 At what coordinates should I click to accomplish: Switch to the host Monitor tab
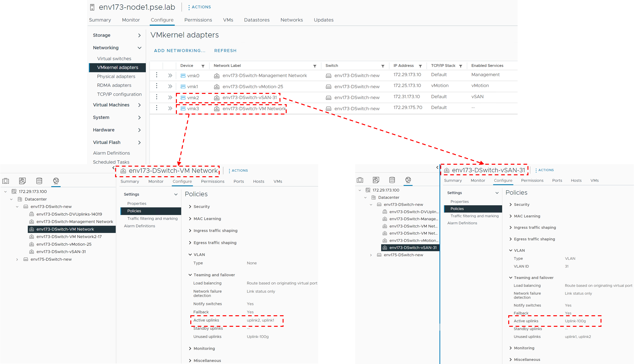pyautogui.click(x=130, y=20)
